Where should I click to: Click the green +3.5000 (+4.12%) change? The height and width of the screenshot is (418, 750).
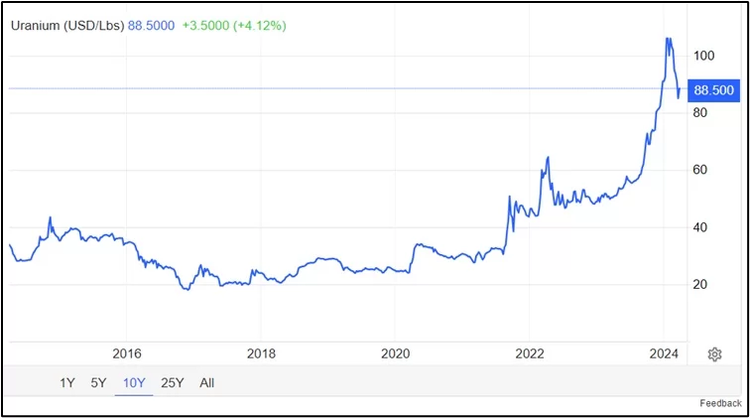234,24
